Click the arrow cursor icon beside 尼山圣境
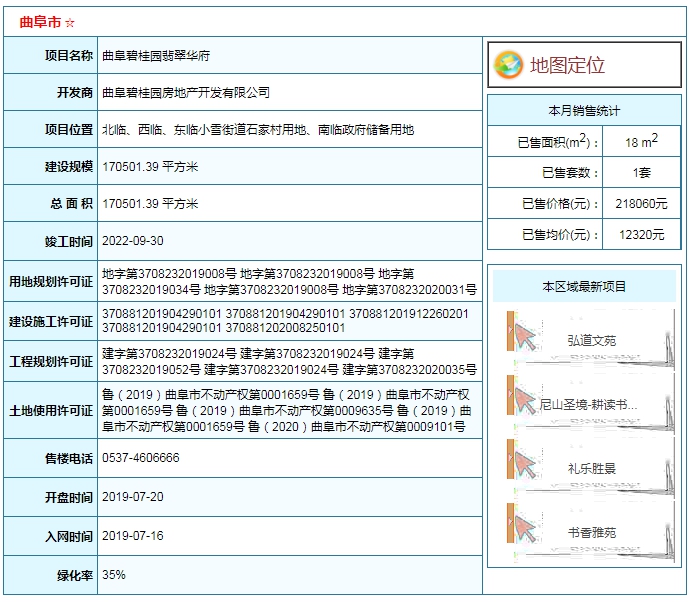 (x=525, y=401)
